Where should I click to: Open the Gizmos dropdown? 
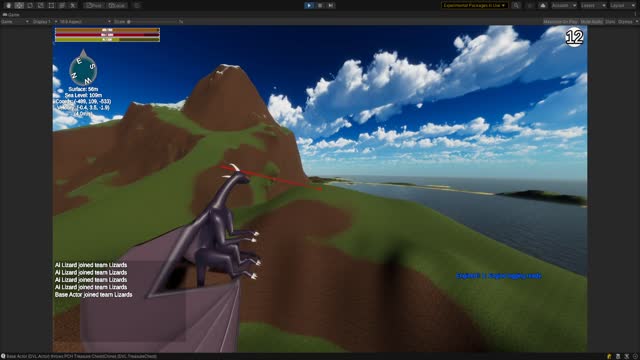click(x=627, y=22)
